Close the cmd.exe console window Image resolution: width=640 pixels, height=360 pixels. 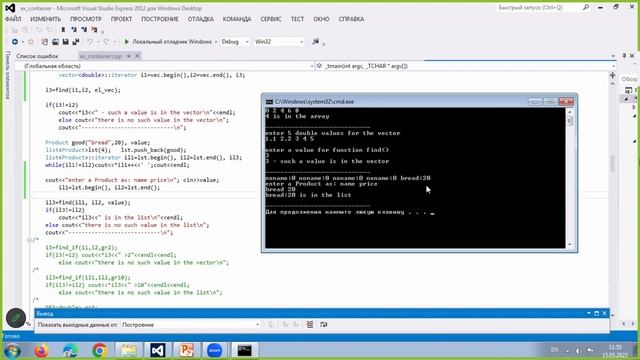click(x=566, y=101)
